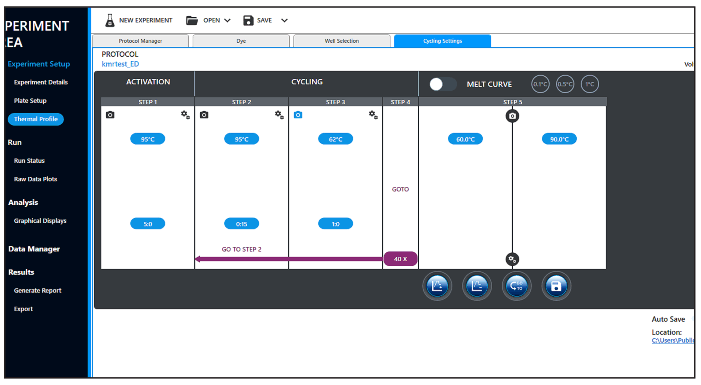Select Thermal Profile in the sidebar

point(36,119)
